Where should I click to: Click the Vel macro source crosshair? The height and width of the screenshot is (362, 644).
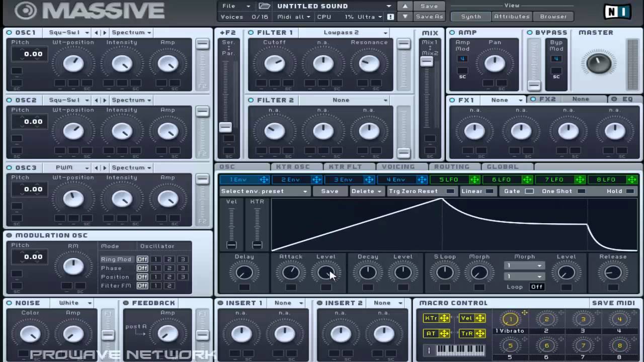pyautogui.click(x=480, y=318)
